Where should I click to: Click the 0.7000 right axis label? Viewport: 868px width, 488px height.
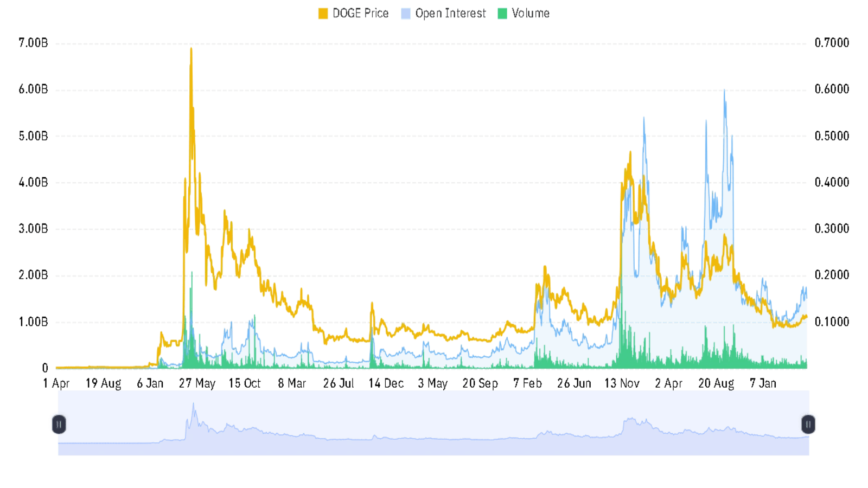click(x=832, y=43)
